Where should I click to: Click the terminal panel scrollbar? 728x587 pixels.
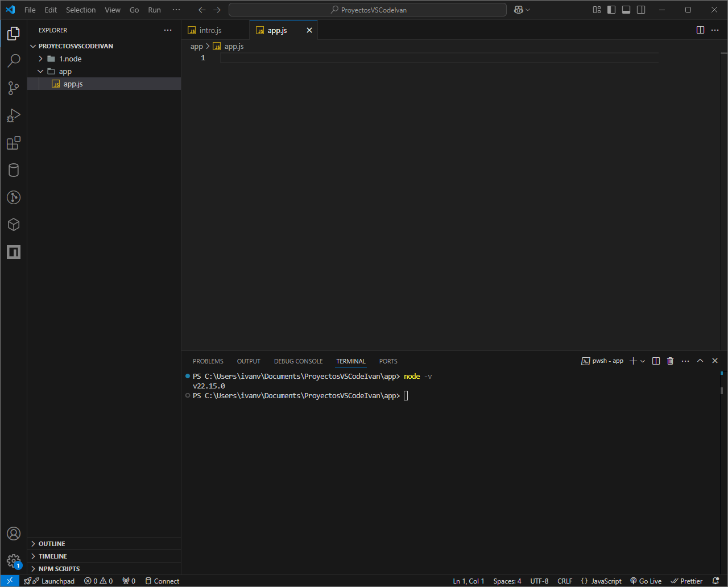point(721,390)
